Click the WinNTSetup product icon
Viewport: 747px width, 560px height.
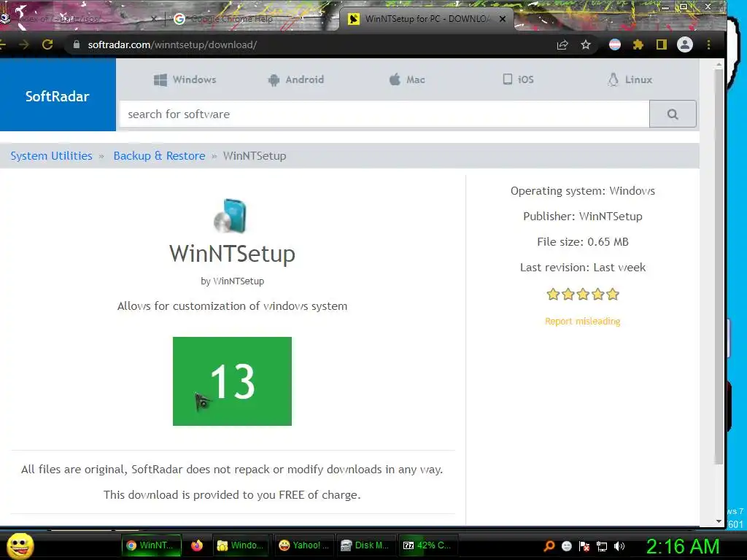[231, 216]
